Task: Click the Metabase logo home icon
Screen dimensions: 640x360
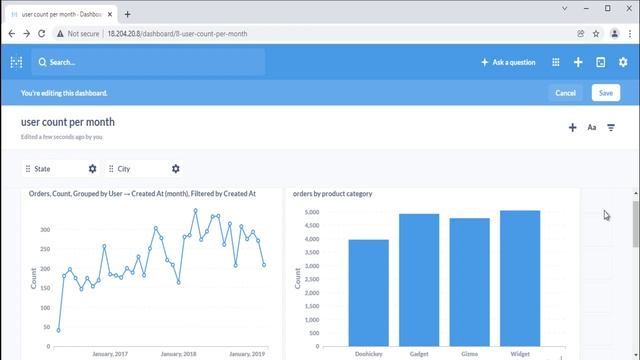Action: (x=16, y=62)
